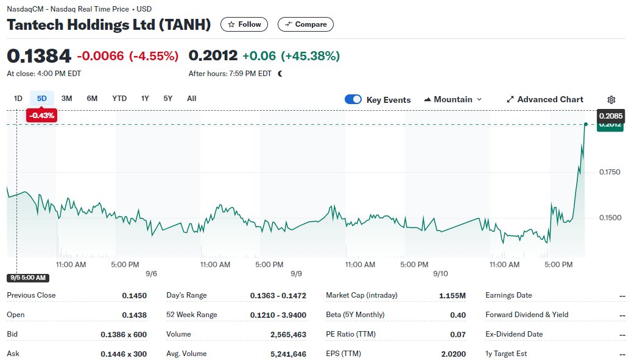
Task: Click the Volume value 2,565,463
Action: pyautogui.click(x=289, y=335)
